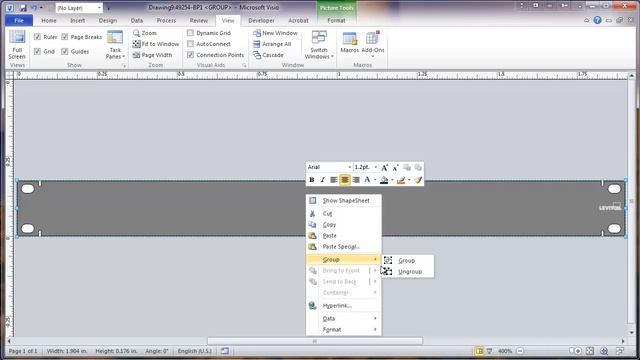Select Paste from context menu
640x360 pixels.
(344, 236)
